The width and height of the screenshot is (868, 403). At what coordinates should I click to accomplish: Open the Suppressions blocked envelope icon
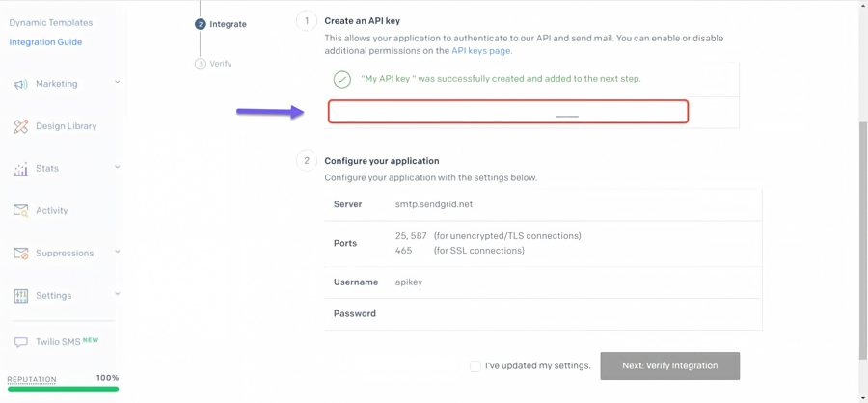tap(20, 254)
